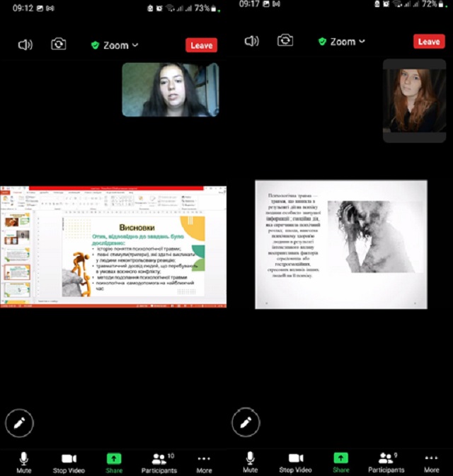The image size is (453, 476).
Task: Stop Video in the left meeting
Action: click(69, 463)
